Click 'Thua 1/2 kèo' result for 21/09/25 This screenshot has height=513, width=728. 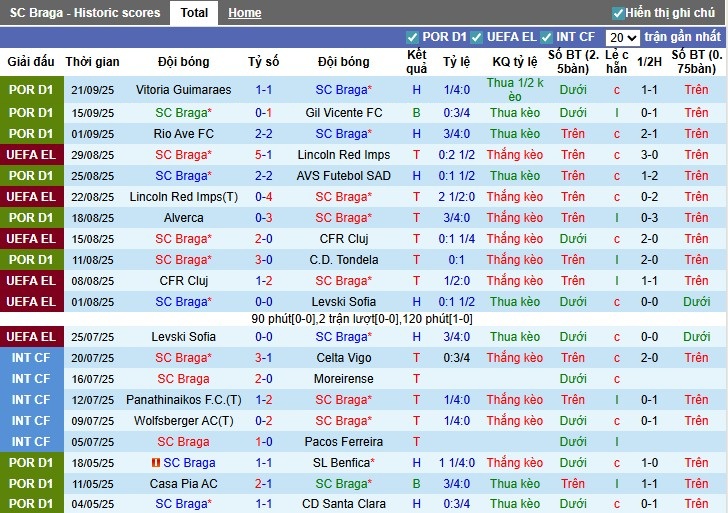[514, 90]
